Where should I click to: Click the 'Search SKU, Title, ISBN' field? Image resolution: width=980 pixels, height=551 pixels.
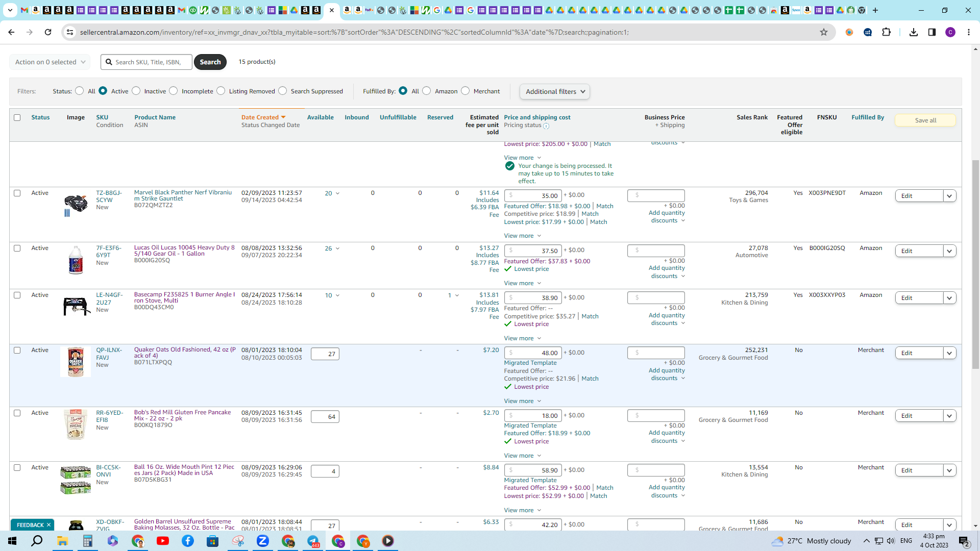pyautogui.click(x=146, y=62)
